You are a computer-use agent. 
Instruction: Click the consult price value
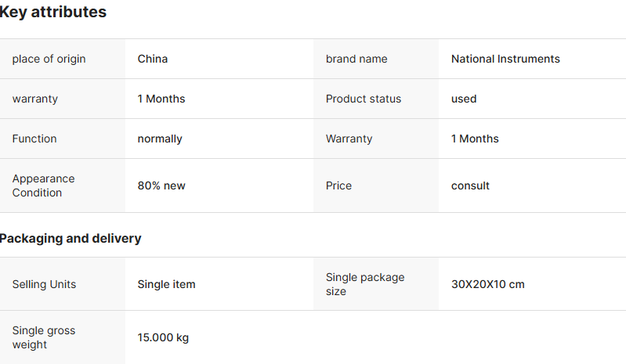(x=470, y=186)
